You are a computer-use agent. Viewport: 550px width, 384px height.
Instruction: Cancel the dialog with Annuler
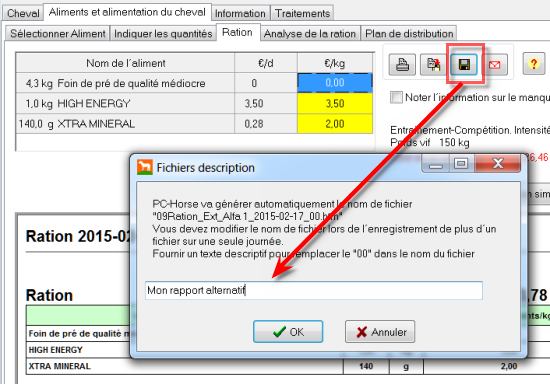pyautogui.click(x=380, y=331)
